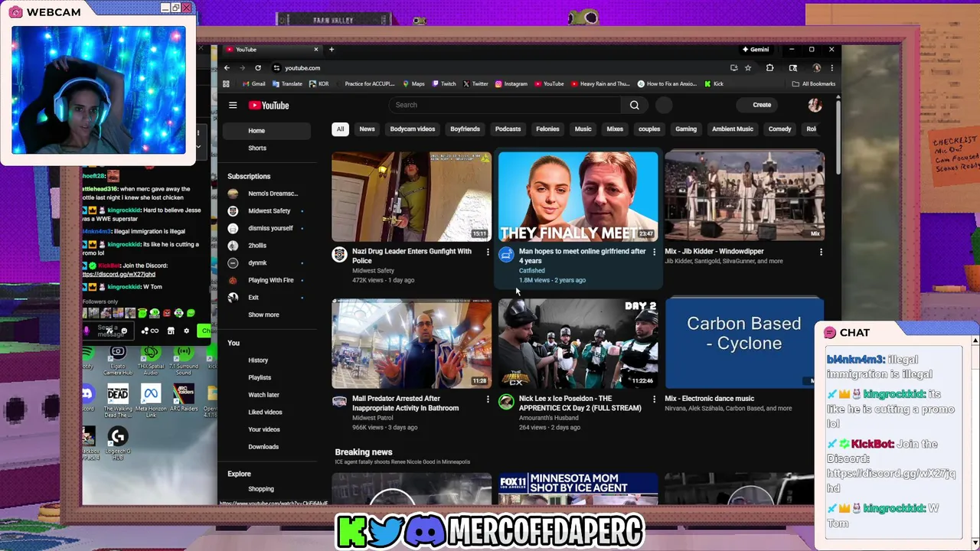Open chat settings gear in Twitch chat
Image resolution: width=980 pixels, height=551 pixels.
pos(186,331)
